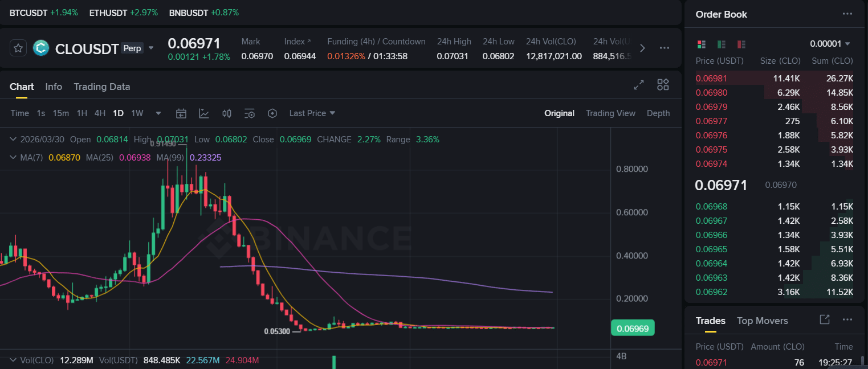Switch to the Trading Data tab
The image size is (868, 369).
pyautogui.click(x=102, y=87)
